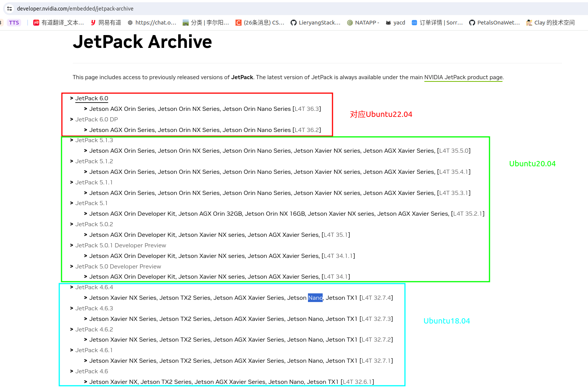Open the JetPack 4.6 link
The width and height of the screenshot is (588, 388).
coord(92,371)
